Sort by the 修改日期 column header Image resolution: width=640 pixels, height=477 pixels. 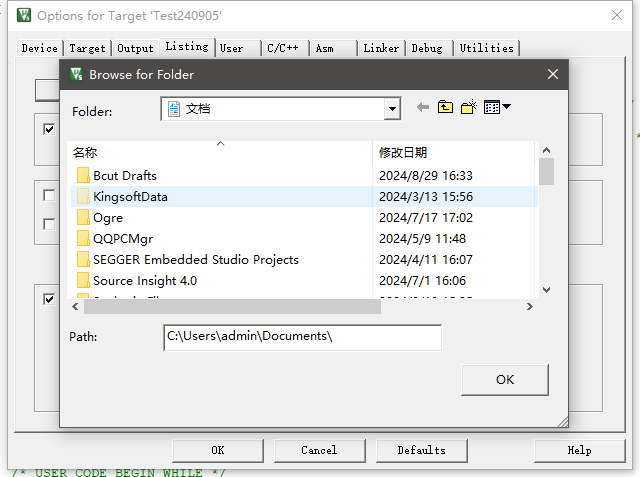pos(403,152)
